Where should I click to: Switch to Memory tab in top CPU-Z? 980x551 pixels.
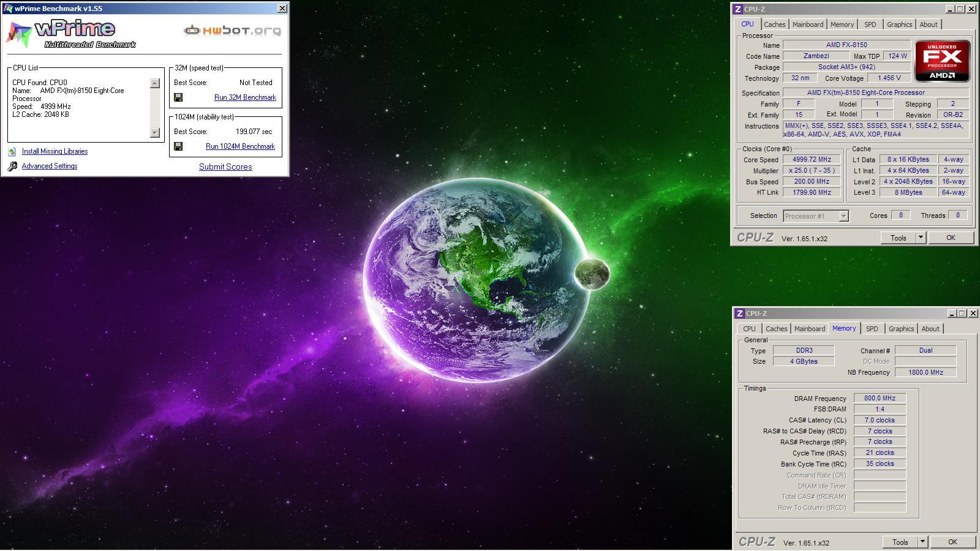(x=842, y=24)
